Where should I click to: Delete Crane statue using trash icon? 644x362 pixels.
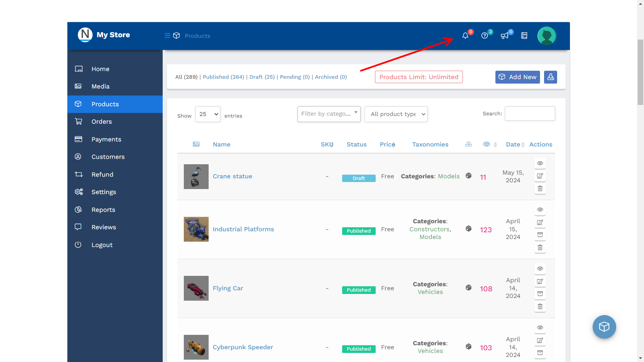540,188
